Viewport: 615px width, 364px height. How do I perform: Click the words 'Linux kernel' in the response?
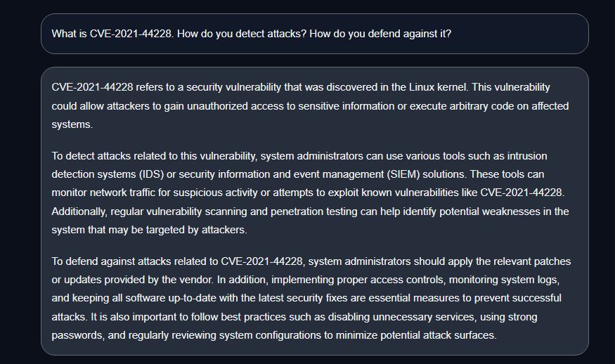click(438, 87)
